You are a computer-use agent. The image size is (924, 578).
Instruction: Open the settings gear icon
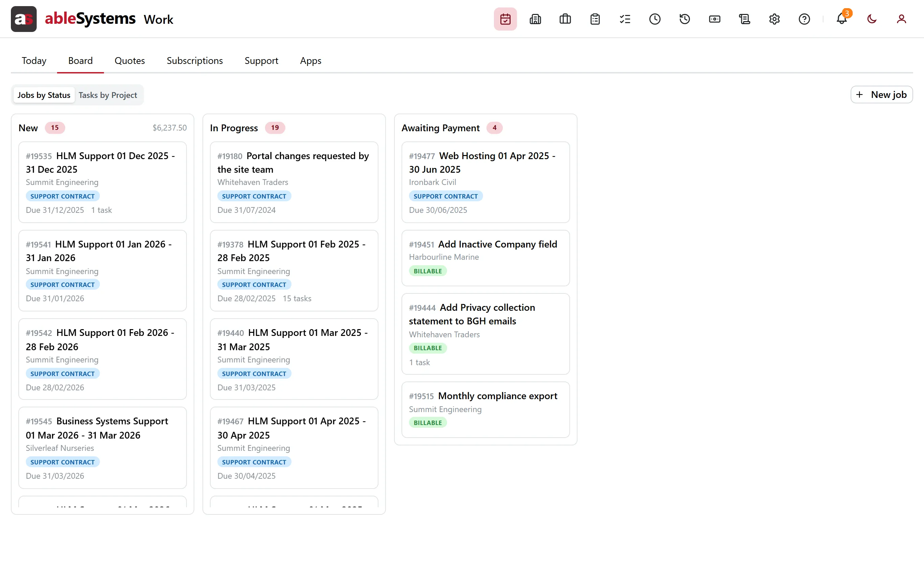pyautogui.click(x=774, y=19)
